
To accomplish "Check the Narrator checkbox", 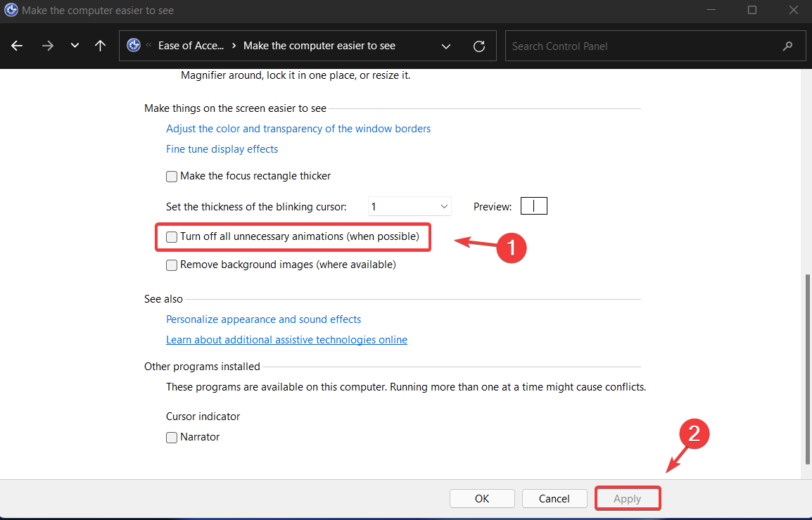I will [x=172, y=437].
